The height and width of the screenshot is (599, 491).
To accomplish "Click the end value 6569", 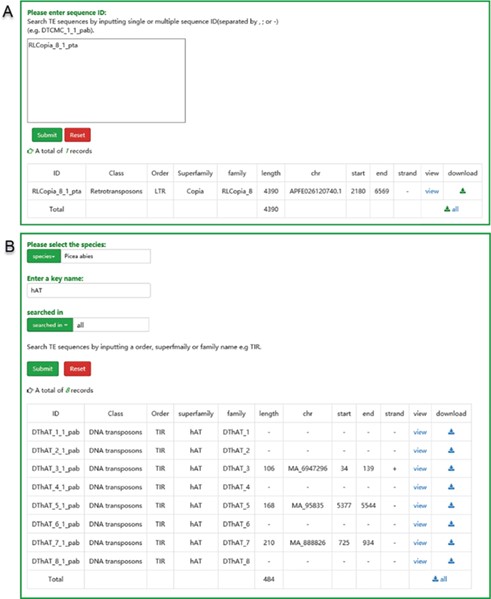I will pos(382,191).
